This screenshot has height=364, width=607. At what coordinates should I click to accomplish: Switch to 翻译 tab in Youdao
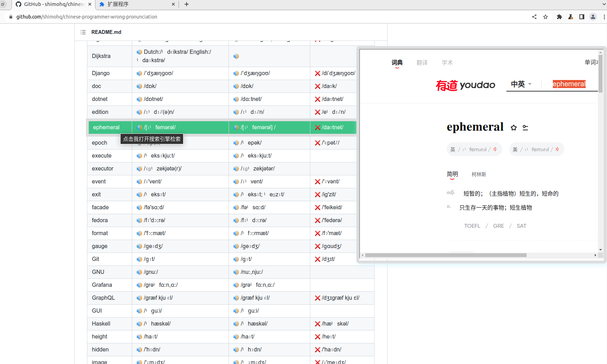tap(422, 63)
